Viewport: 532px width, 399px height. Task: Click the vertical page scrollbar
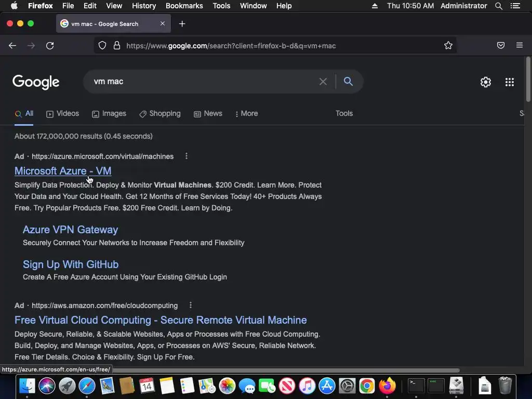[x=528, y=79]
